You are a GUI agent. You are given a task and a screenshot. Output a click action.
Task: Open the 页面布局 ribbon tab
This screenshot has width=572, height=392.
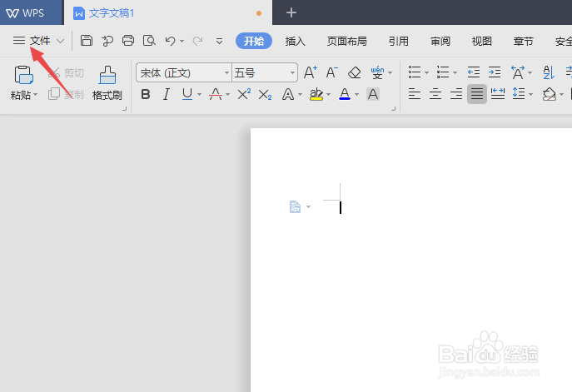click(x=346, y=42)
